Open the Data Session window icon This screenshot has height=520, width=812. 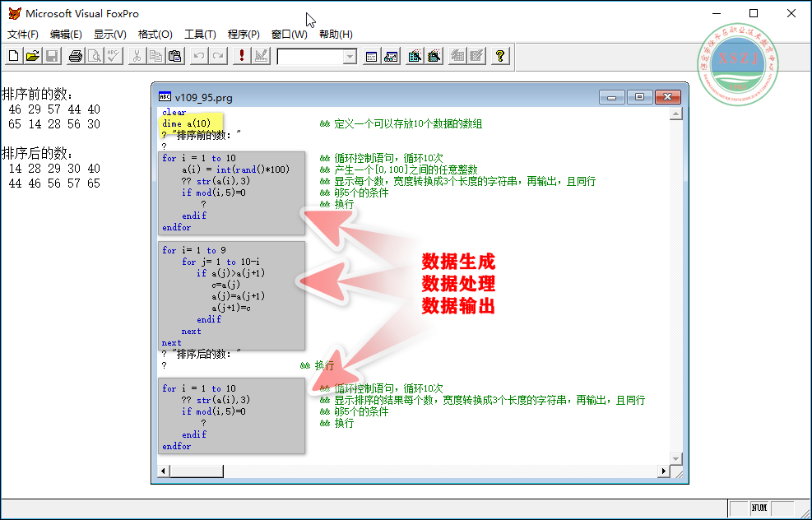391,55
